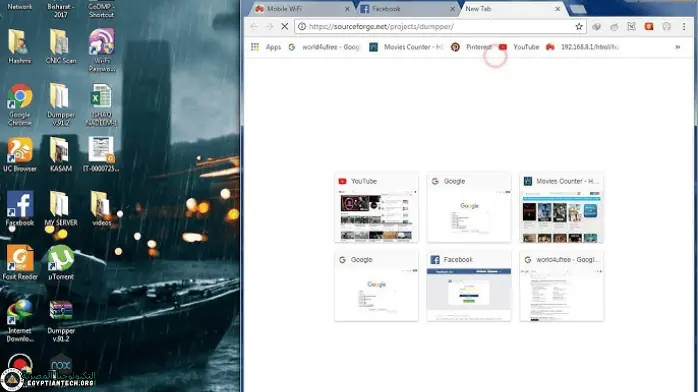Open a new tab with the tab-strip button
Screen dimensions: 698x392
(578, 9)
